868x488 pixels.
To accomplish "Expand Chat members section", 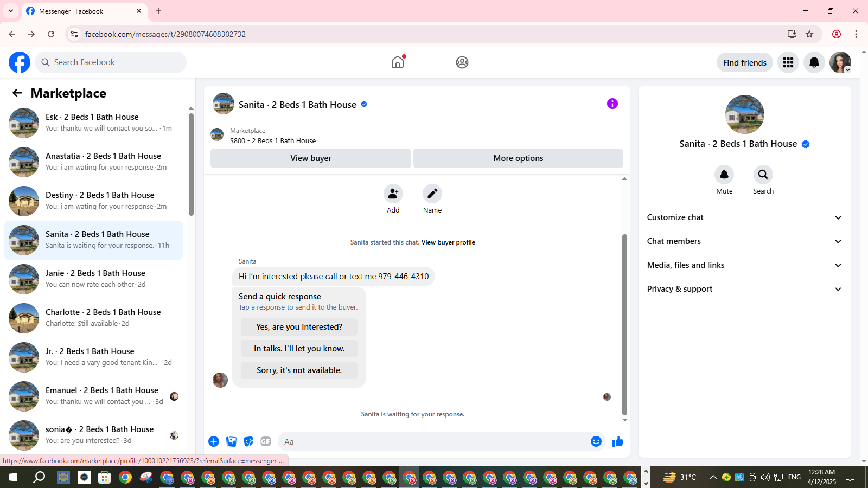I will [x=745, y=241].
